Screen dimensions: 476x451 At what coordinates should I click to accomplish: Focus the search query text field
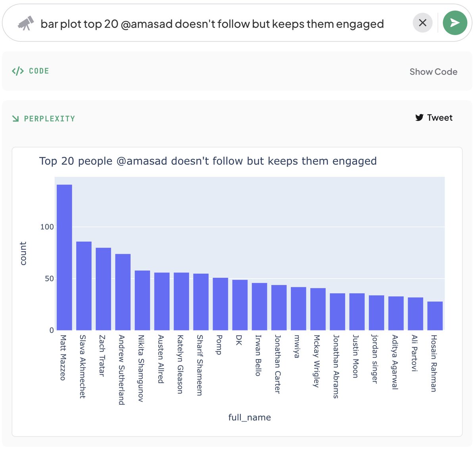[x=212, y=24]
